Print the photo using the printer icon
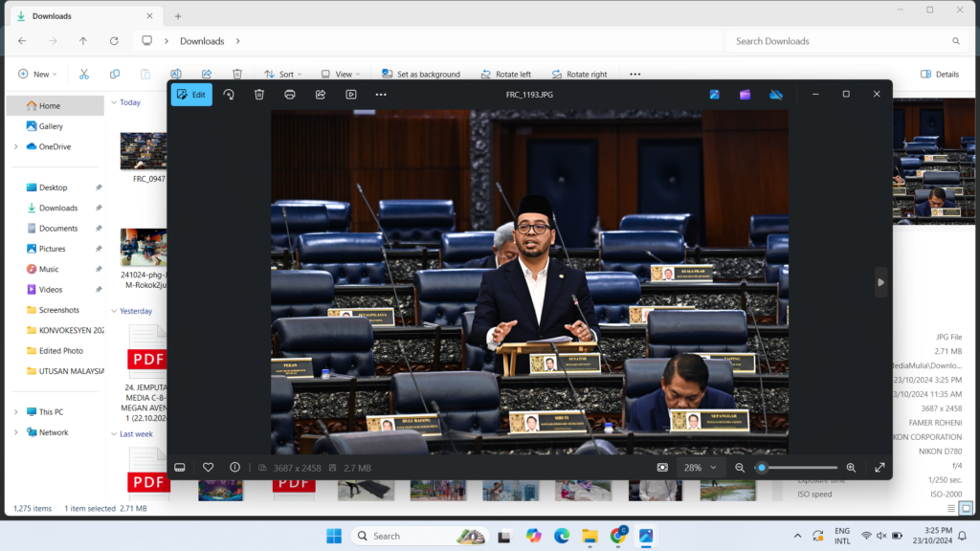This screenshot has height=551, width=980. pos(290,95)
